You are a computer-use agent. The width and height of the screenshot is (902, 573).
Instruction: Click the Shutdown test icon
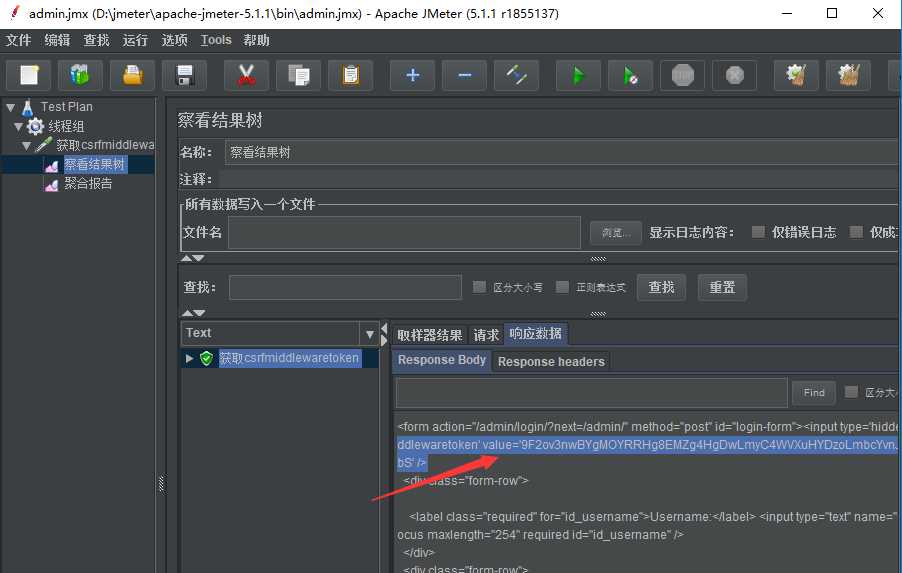[x=735, y=75]
